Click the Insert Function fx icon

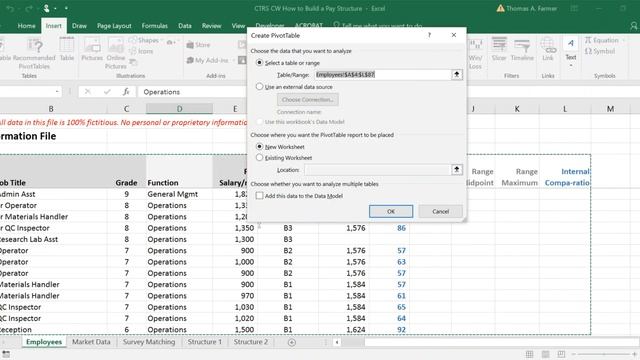tap(126, 92)
